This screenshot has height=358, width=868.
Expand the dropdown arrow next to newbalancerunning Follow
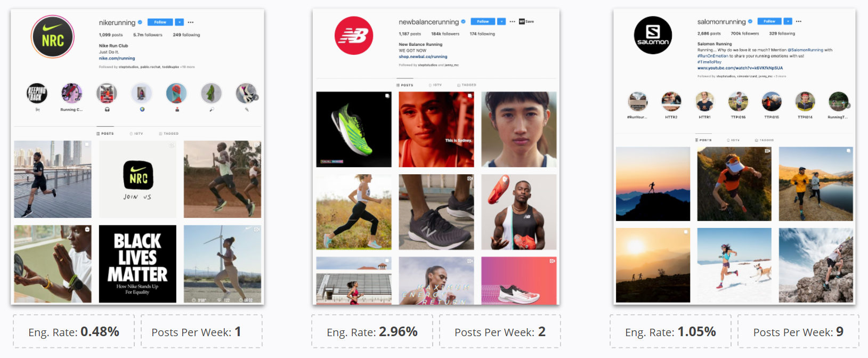[501, 21]
